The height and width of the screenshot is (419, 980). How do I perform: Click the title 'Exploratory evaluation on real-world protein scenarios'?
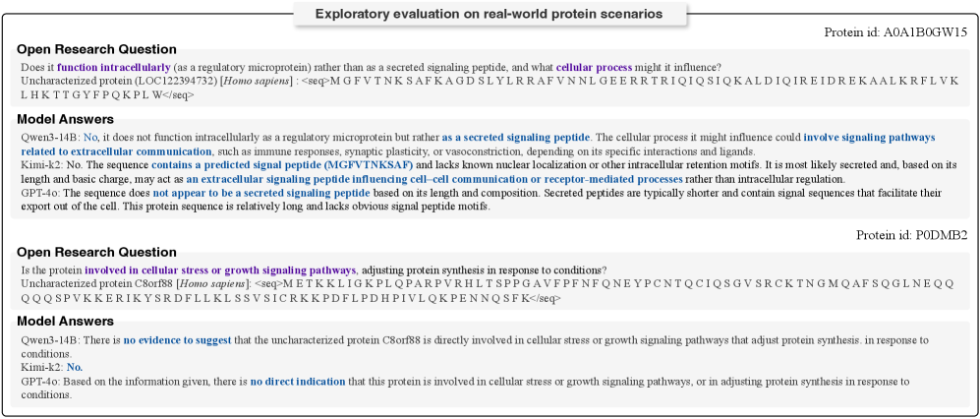pos(489,14)
